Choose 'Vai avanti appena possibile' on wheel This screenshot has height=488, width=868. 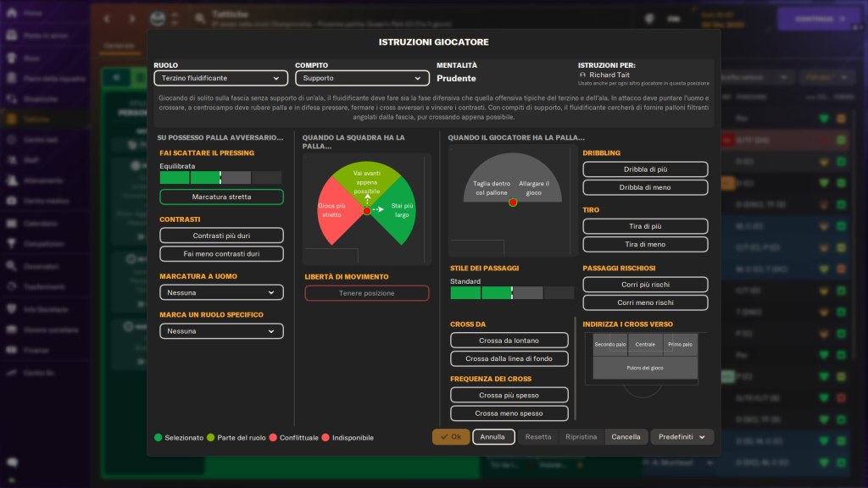point(366,178)
